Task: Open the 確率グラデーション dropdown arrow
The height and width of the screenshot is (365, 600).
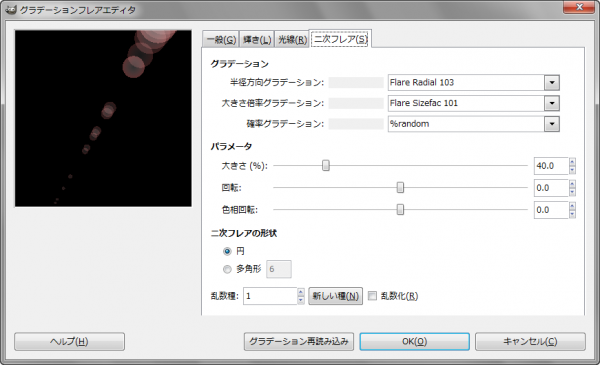Action: point(552,124)
